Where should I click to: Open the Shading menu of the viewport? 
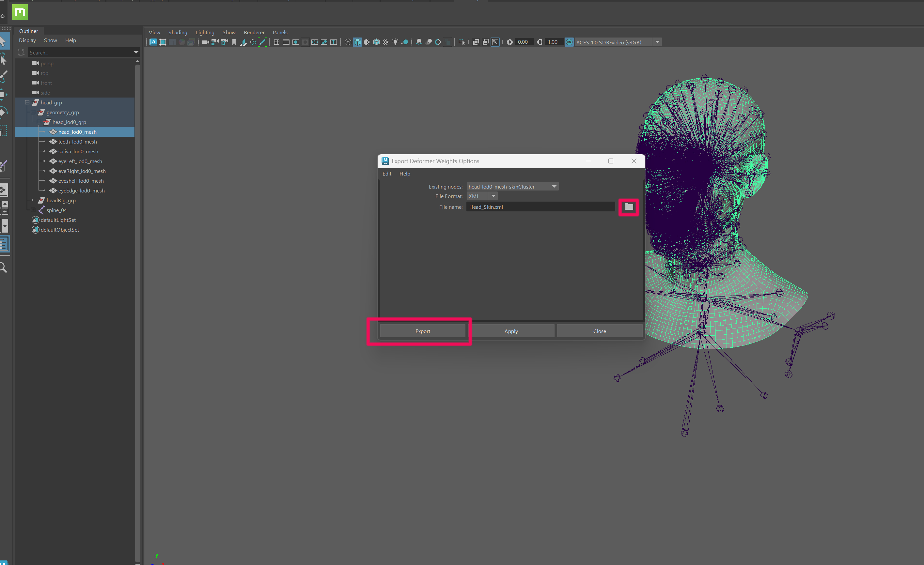pos(178,33)
